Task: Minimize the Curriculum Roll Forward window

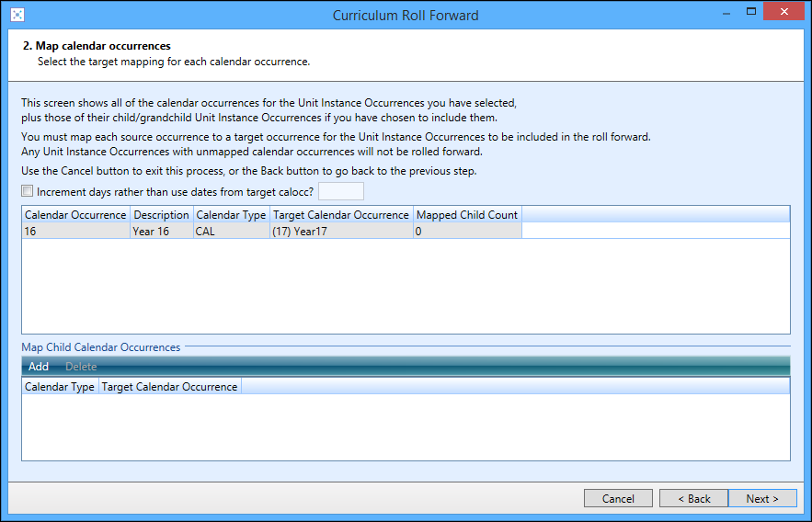Action: 726,13
